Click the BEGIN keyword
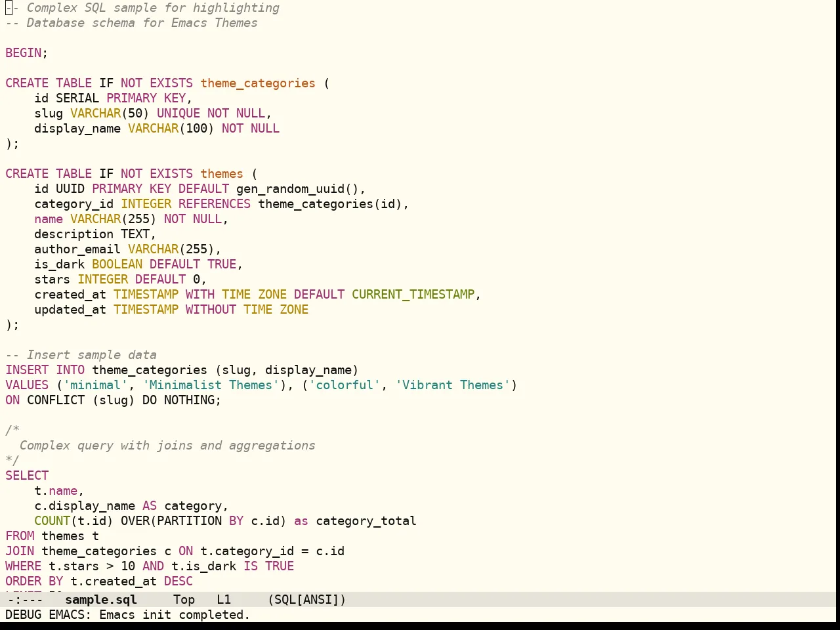 [x=24, y=53]
